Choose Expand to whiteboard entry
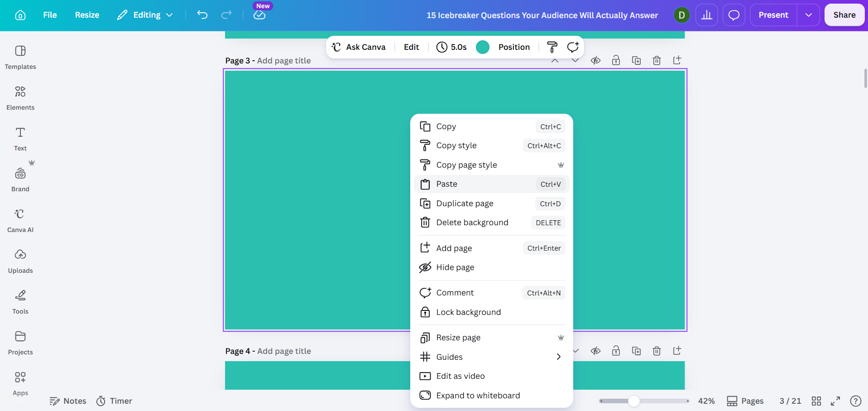868x411 pixels. coord(492,396)
